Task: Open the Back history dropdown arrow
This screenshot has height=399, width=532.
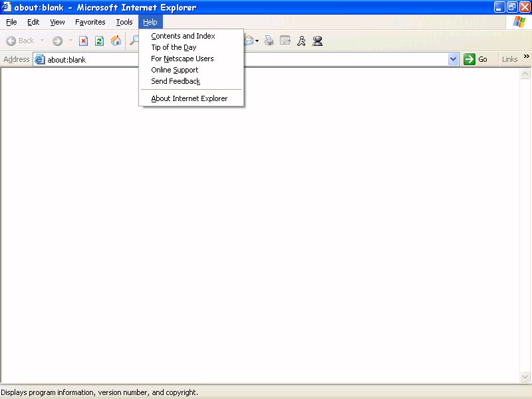Action: [42, 41]
